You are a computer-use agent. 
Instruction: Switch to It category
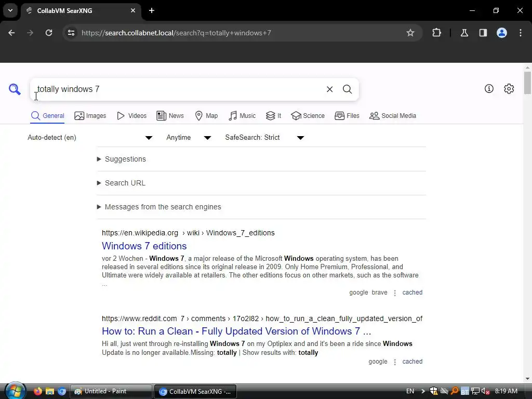pyautogui.click(x=273, y=116)
